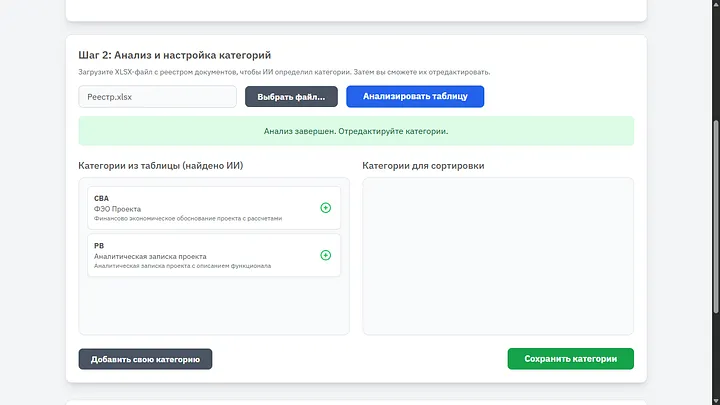The width and height of the screenshot is (720, 405).
Task: Add the CBA category with plus icon
Action: pos(325,208)
